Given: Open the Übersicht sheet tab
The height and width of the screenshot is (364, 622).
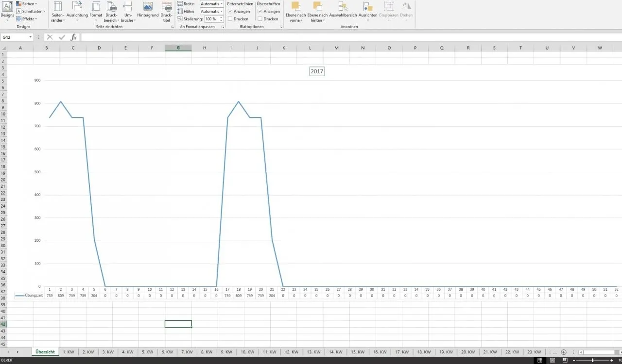Looking at the screenshot, I should pos(45,352).
